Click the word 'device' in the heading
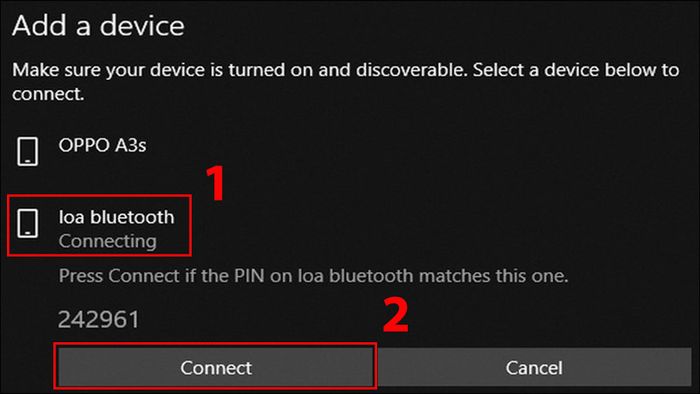Image resolution: width=700 pixels, height=394 pixels. coord(142,25)
